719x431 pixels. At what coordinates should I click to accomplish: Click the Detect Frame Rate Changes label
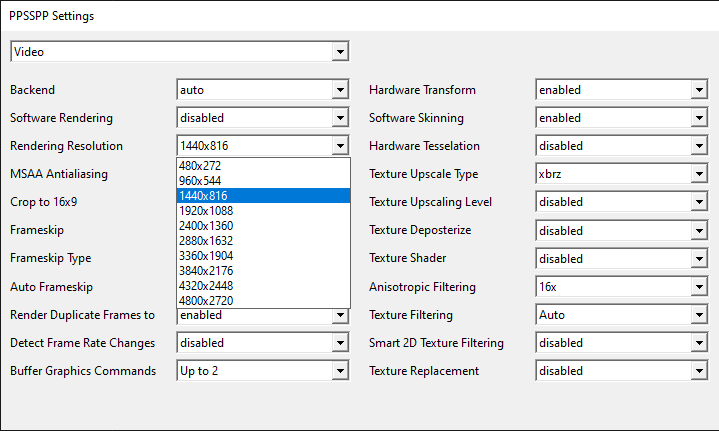click(83, 343)
